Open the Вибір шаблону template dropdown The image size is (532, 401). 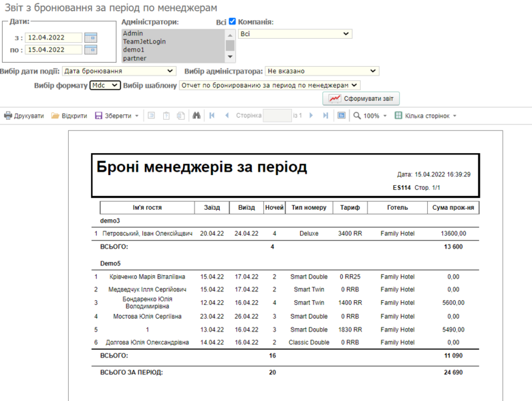pos(269,86)
